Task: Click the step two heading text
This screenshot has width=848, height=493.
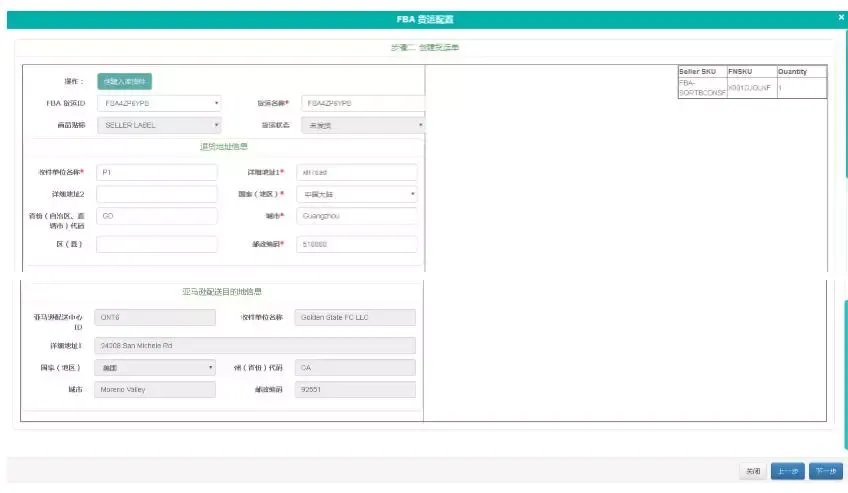Action: (425, 48)
